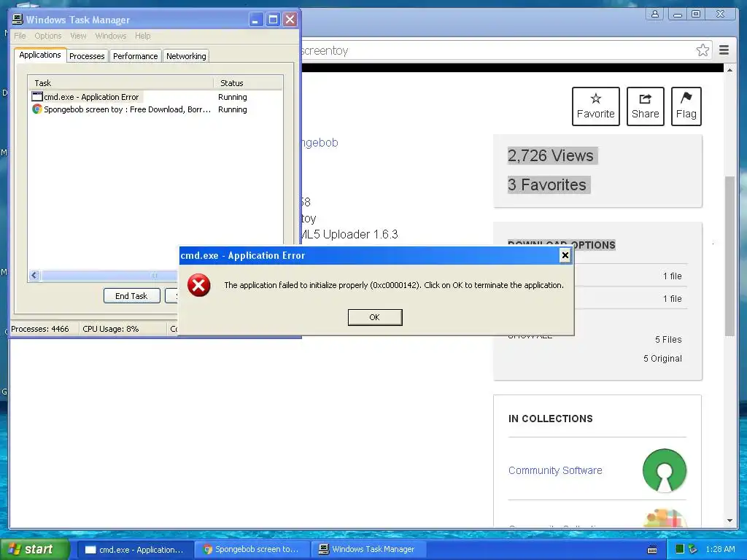Click the 2,726 Views text
Image resolution: width=747 pixels, height=560 pixels.
point(551,156)
